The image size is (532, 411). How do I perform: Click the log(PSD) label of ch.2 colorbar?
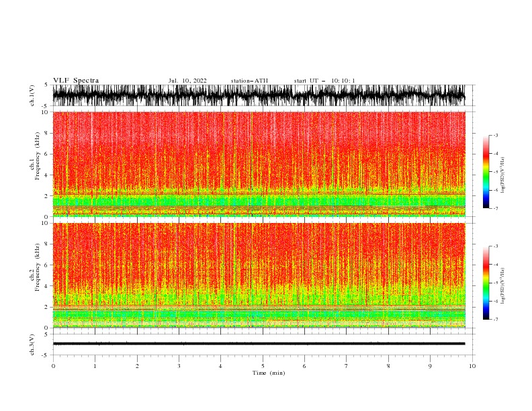502,285
